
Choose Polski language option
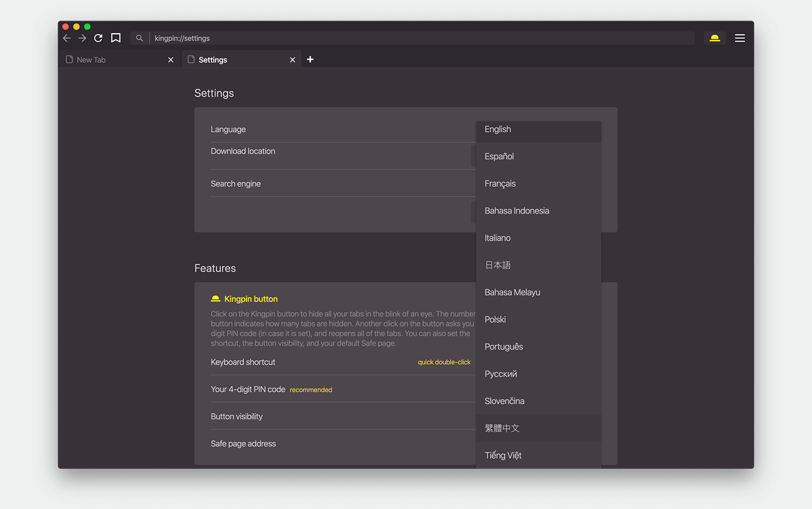(x=539, y=319)
